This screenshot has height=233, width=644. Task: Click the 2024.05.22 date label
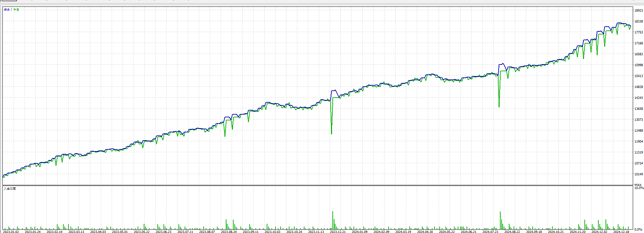point(447,232)
